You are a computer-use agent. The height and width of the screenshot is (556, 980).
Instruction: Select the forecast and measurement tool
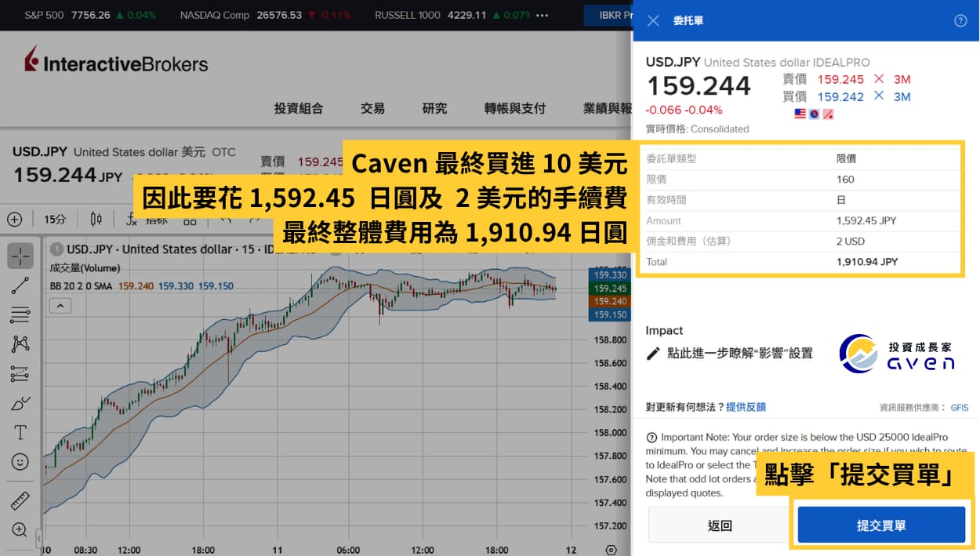coord(20,374)
